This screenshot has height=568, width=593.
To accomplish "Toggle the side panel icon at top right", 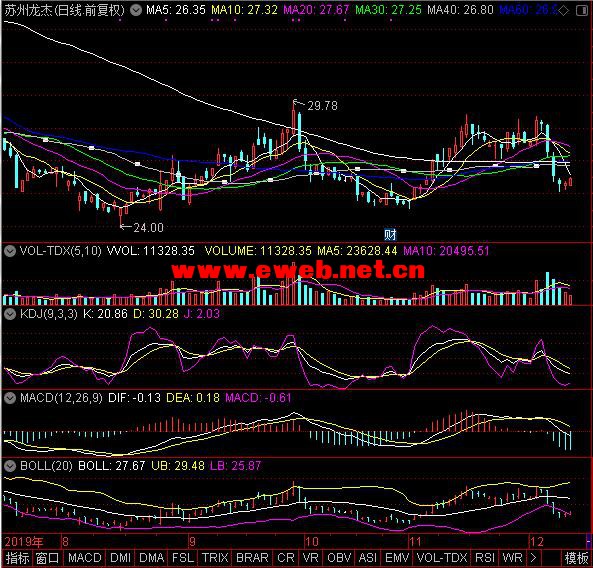I will point(582,11).
